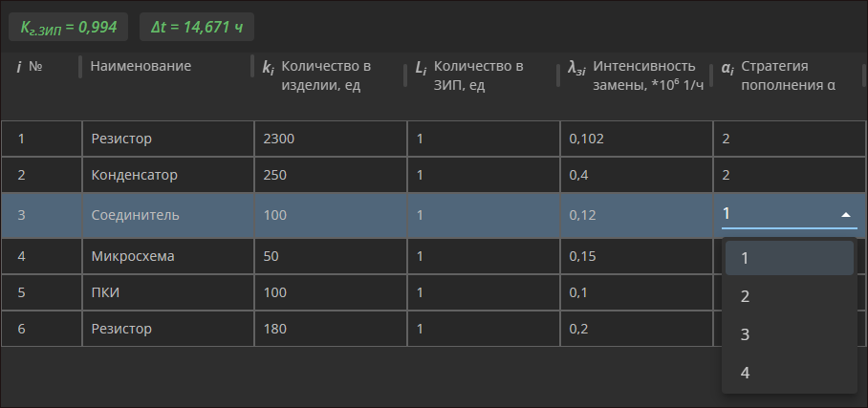Click the 0,15 replacement intensity cell
Image resolution: width=868 pixels, height=408 pixels.
pyautogui.click(x=637, y=256)
